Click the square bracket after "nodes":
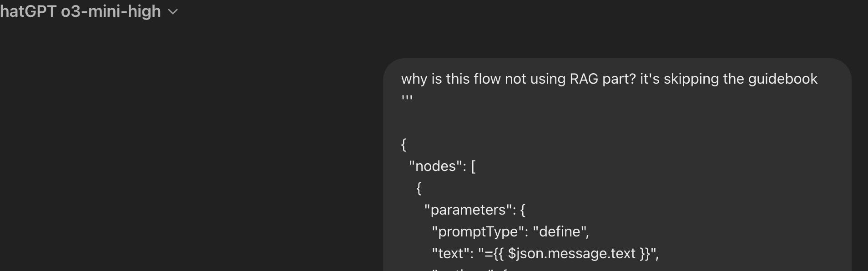Image resolution: width=868 pixels, height=271 pixels. coord(473,166)
